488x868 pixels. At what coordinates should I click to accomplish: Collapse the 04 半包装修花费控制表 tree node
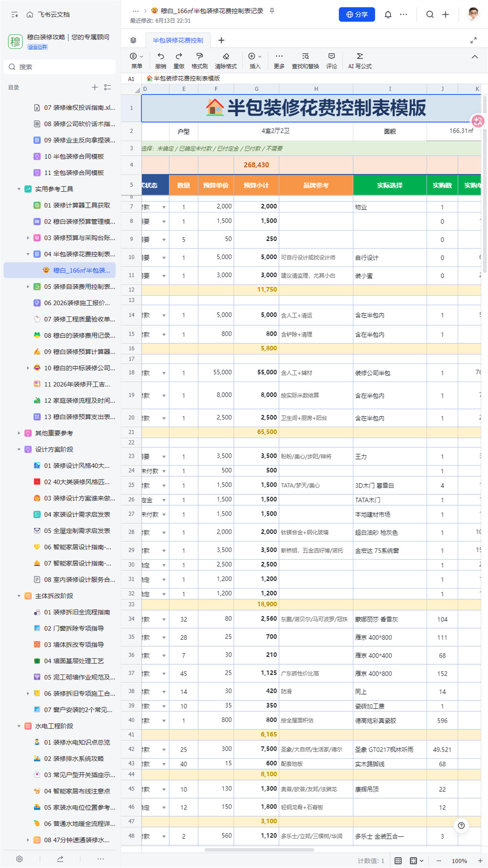click(28, 254)
